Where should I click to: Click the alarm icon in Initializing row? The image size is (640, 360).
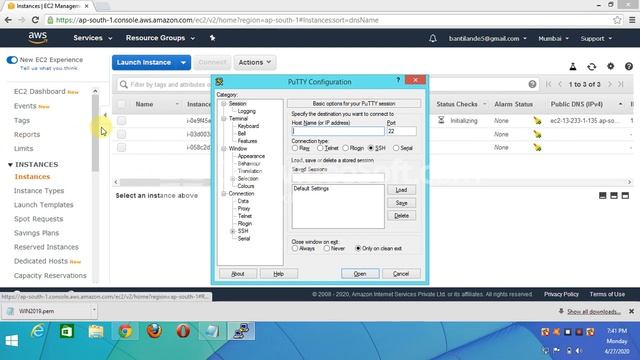coord(537,120)
